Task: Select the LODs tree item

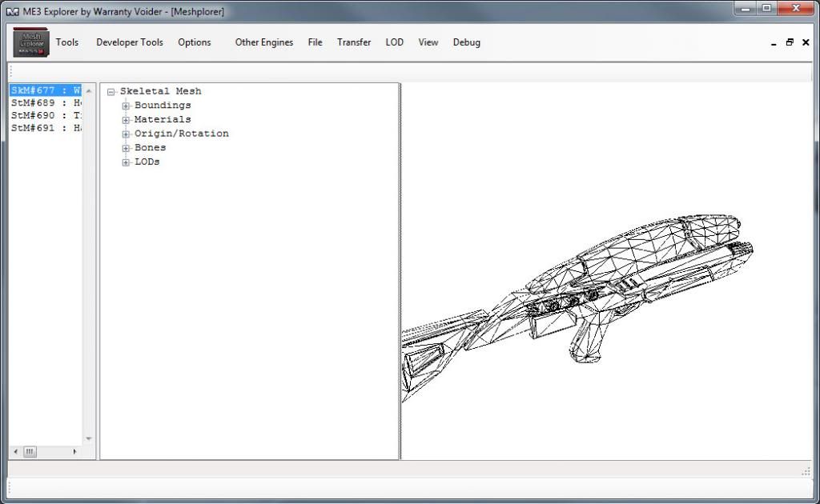Action: click(x=147, y=162)
